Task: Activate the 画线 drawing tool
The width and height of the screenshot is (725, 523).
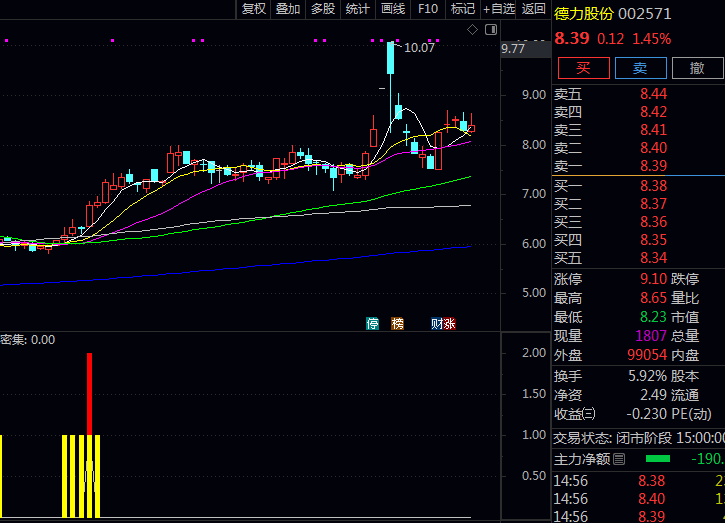Action: [393, 9]
